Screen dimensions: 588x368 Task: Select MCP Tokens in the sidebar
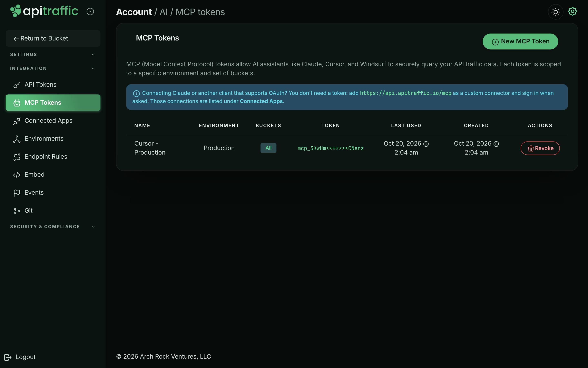pos(53,103)
